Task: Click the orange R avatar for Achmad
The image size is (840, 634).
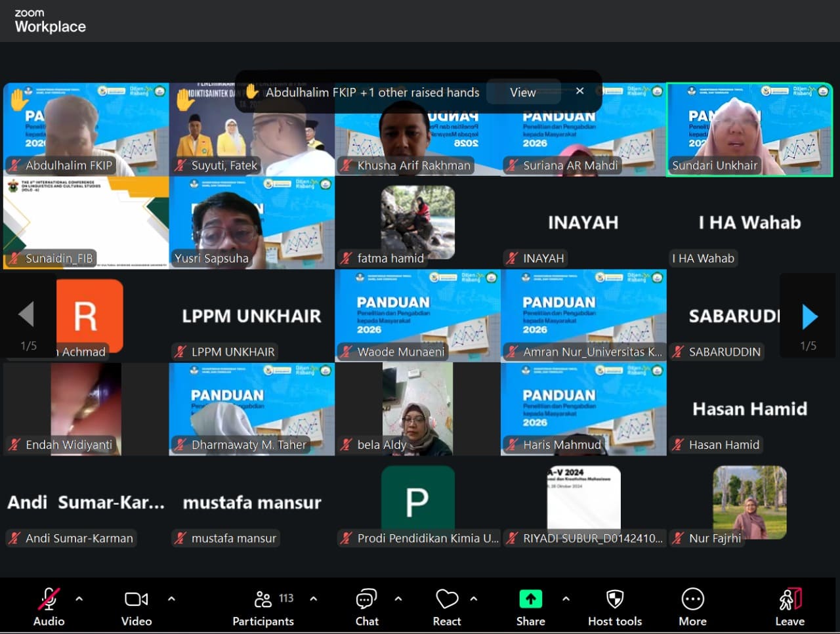Action: click(x=90, y=316)
